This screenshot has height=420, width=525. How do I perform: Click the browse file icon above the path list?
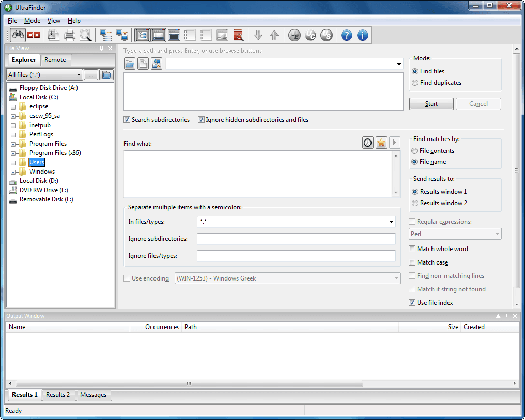tap(143, 64)
